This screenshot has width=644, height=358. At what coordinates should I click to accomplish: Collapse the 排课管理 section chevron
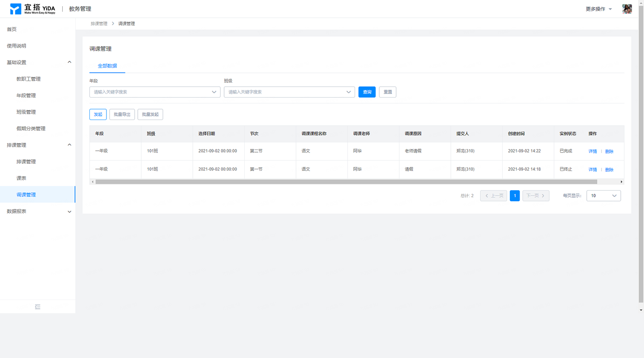(69, 145)
